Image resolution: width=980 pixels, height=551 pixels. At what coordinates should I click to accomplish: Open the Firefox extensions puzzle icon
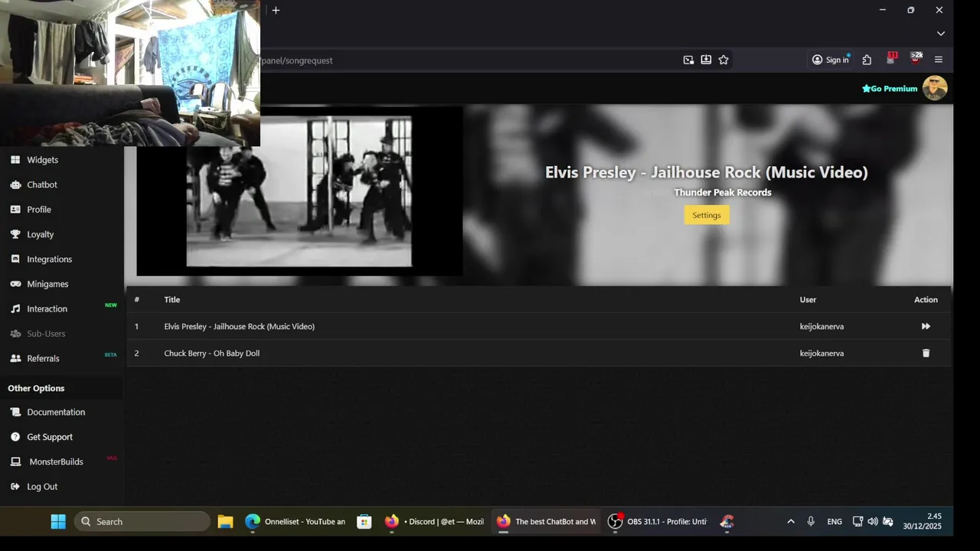coord(867,60)
